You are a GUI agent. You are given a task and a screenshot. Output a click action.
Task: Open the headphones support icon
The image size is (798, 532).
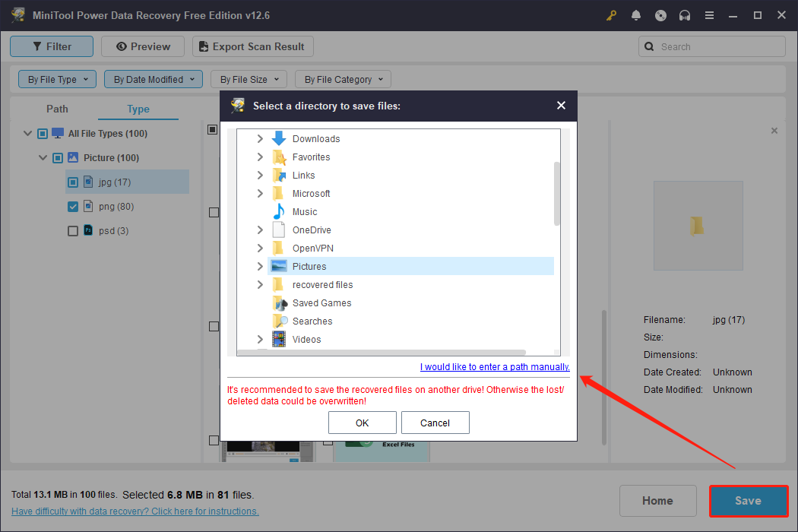685,15
